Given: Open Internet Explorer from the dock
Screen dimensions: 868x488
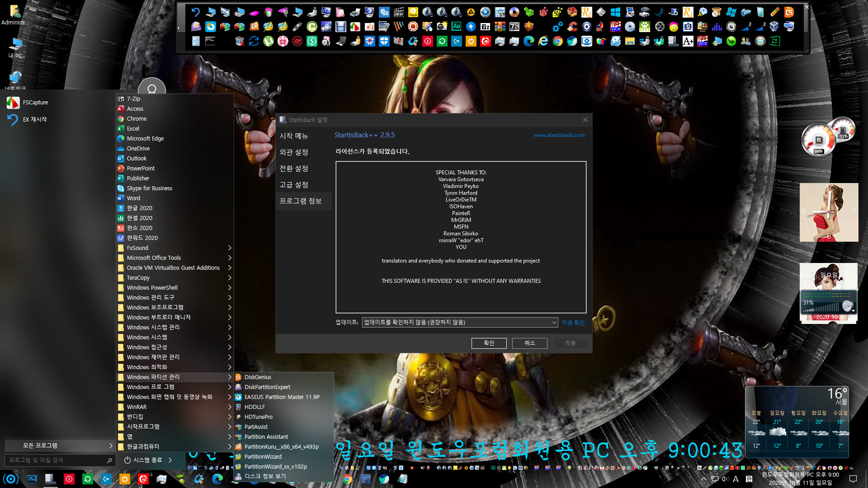Looking at the screenshot, I should point(543,41).
